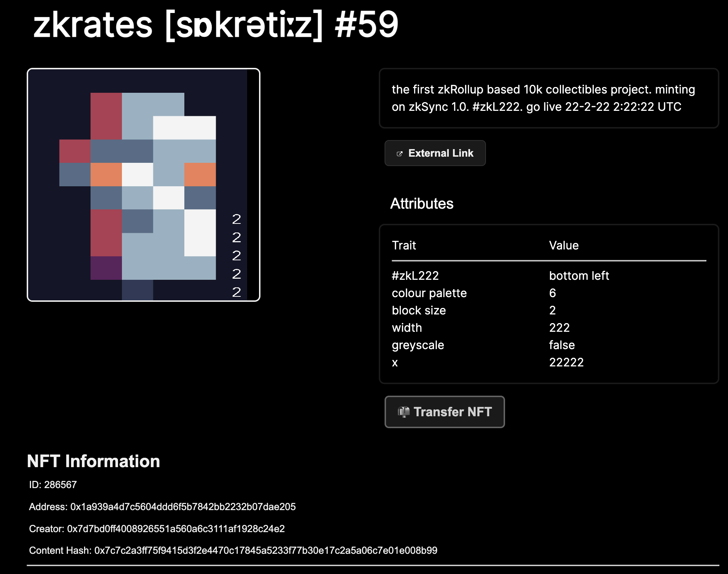
Task: Click the Trait column header
Action: (x=404, y=245)
